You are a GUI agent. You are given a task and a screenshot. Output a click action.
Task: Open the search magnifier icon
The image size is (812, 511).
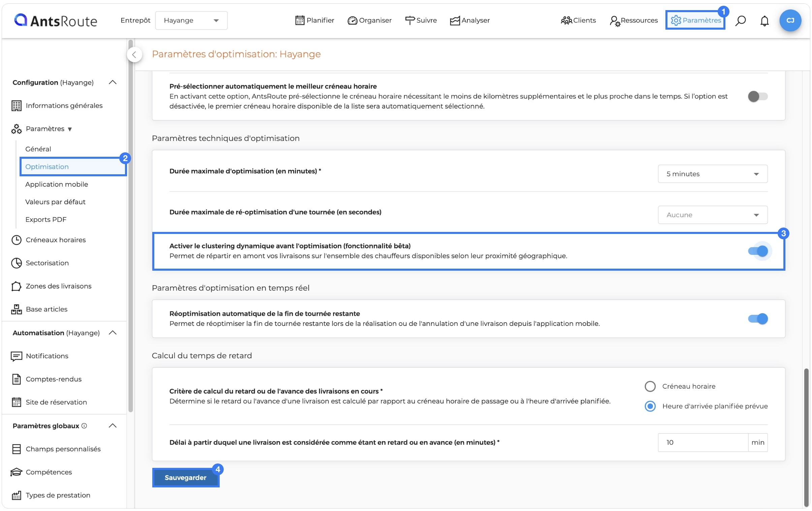(x=740, y=21)
